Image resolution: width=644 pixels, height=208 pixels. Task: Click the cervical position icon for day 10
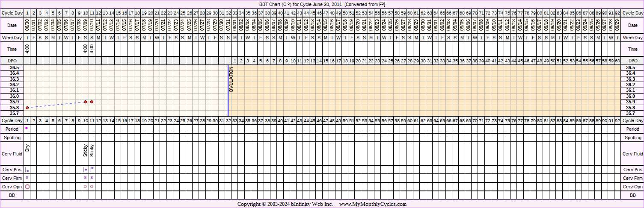coord(85,170)
